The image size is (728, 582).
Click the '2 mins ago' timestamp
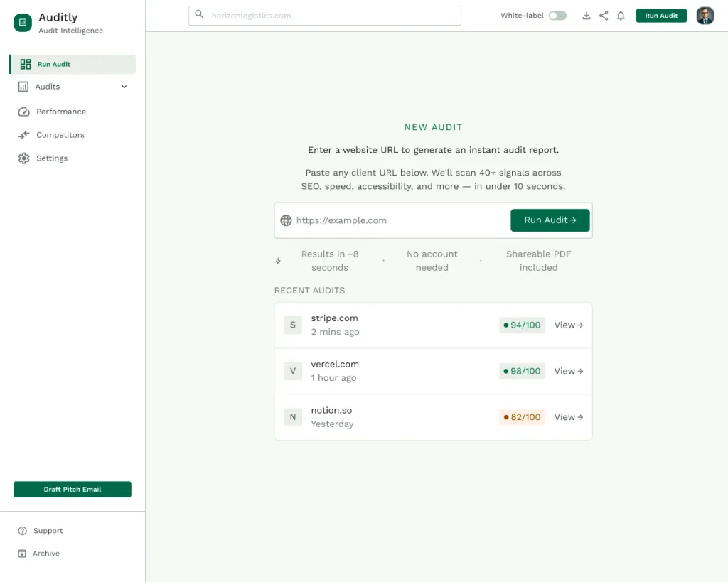(336, 332)
